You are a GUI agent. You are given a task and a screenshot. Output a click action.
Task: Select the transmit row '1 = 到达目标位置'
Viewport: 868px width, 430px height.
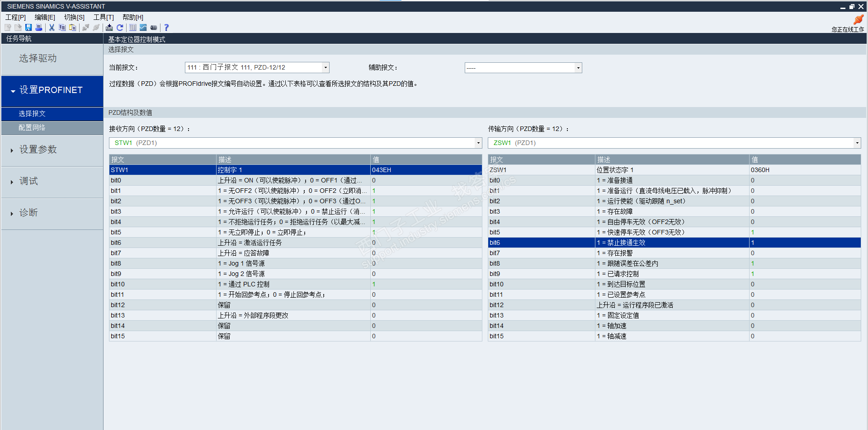[x=674, y=285]
